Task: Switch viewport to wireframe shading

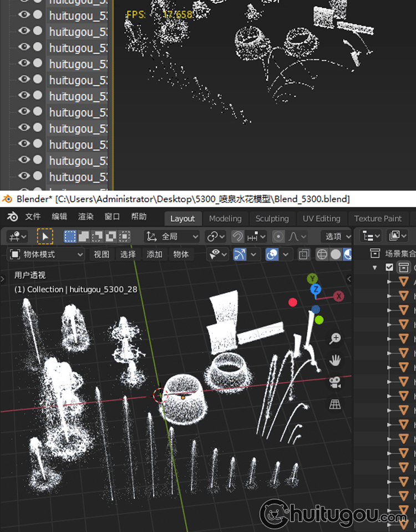Action: (322, 254)
